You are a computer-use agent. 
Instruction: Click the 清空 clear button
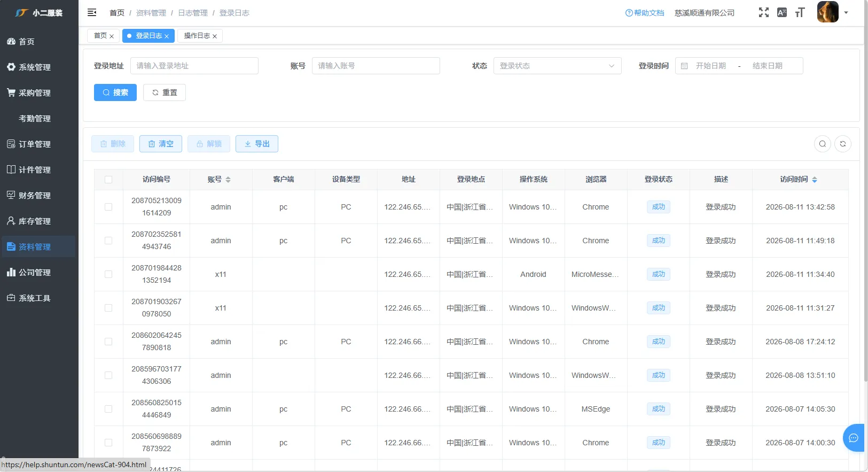tap(161, 144)
